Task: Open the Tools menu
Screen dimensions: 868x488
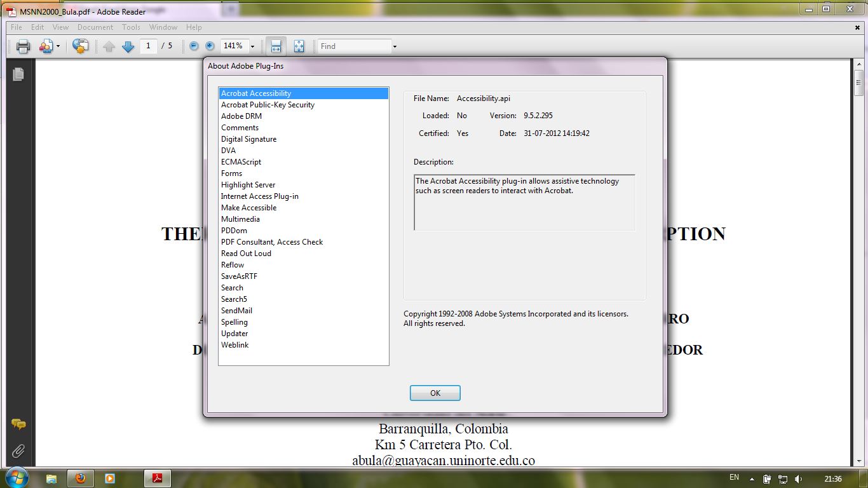Action: 131,27
